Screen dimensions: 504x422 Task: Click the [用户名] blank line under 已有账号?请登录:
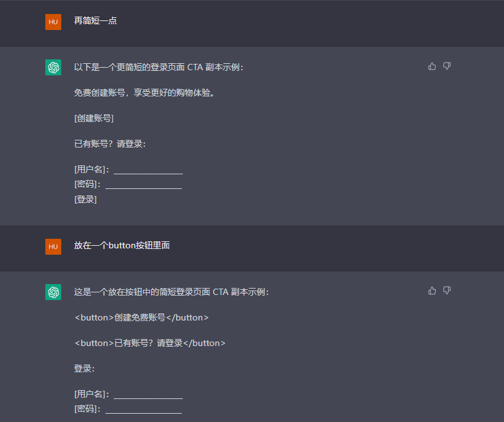pyautogui.click(x=129, y=169)
